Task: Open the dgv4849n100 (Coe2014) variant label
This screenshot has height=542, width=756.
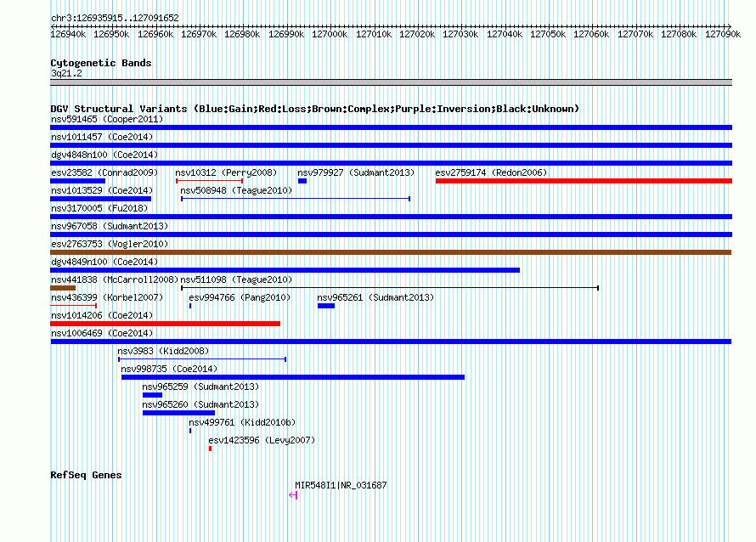Action: click(x=104, y=262)
